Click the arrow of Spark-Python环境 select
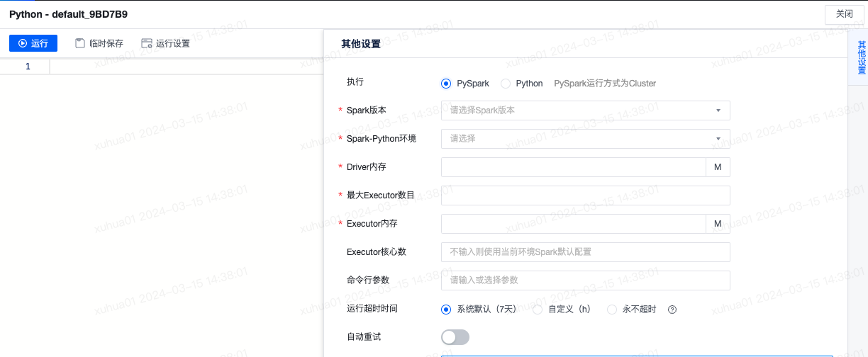Screen dimensions: 868x357 [x=718, y=139]
